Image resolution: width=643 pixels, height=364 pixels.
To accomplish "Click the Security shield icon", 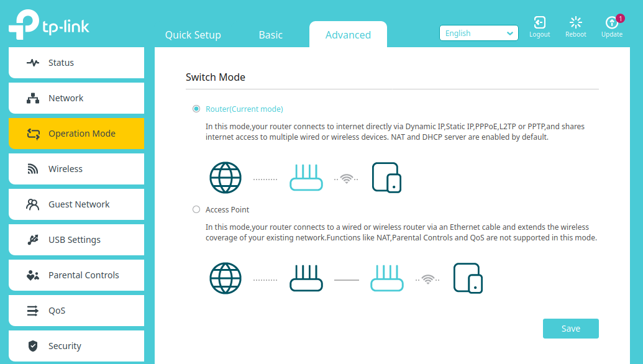I will coord(33,346).
